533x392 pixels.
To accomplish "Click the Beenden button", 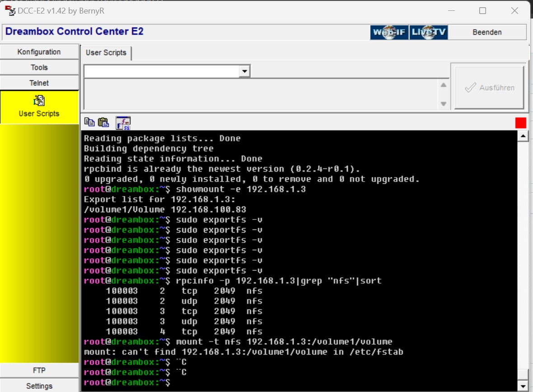I will (487, 32).
